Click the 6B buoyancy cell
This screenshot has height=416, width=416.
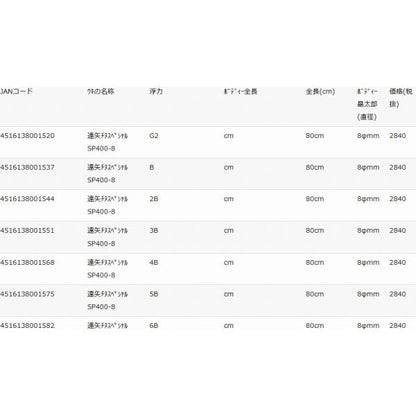pos(154,325)
